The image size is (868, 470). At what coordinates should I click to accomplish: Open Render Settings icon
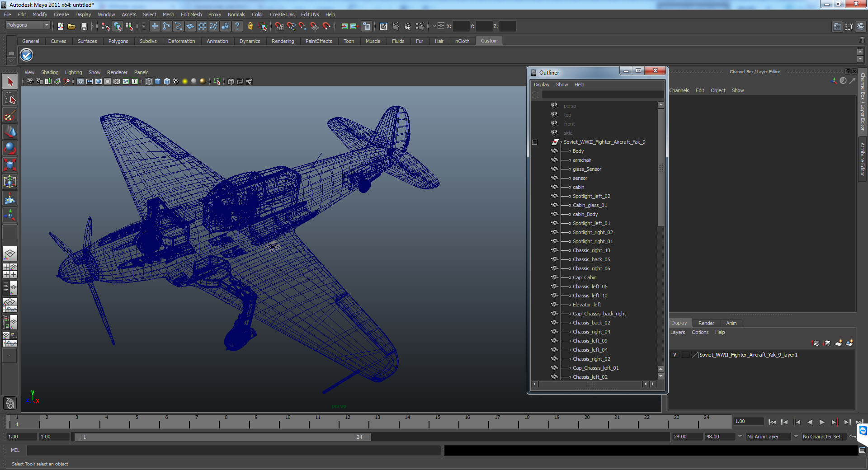pyautogui.click(x=420, y=26)
